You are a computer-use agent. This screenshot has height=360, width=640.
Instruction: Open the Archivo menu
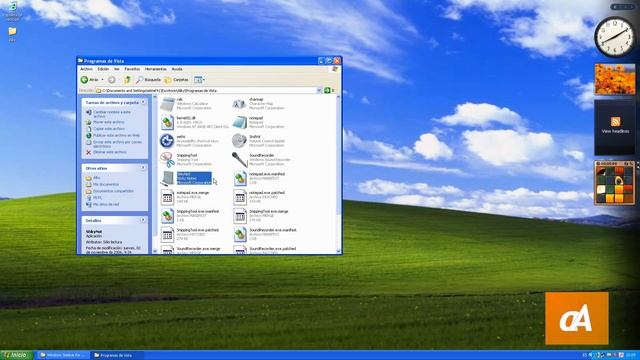click(x=86, y=69)
